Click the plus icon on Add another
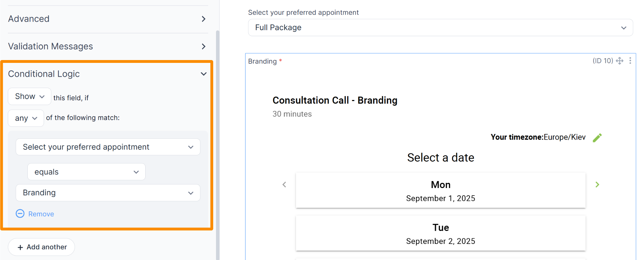The width and height of the screenshot is (644, 260). click(x=20, y=247)
